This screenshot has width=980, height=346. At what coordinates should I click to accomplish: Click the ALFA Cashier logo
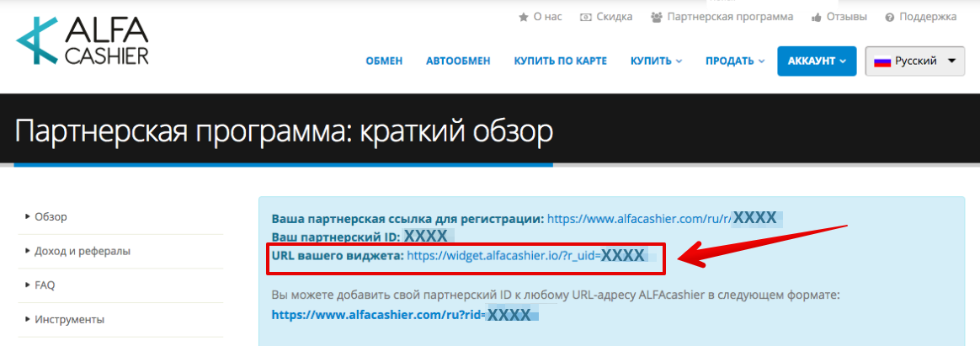[83, 41]
